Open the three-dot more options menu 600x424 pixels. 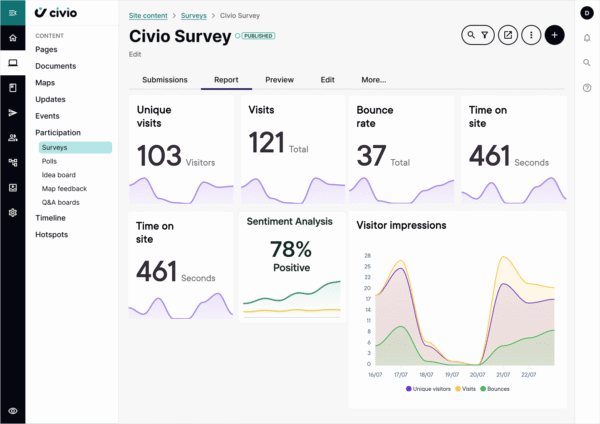531,35
